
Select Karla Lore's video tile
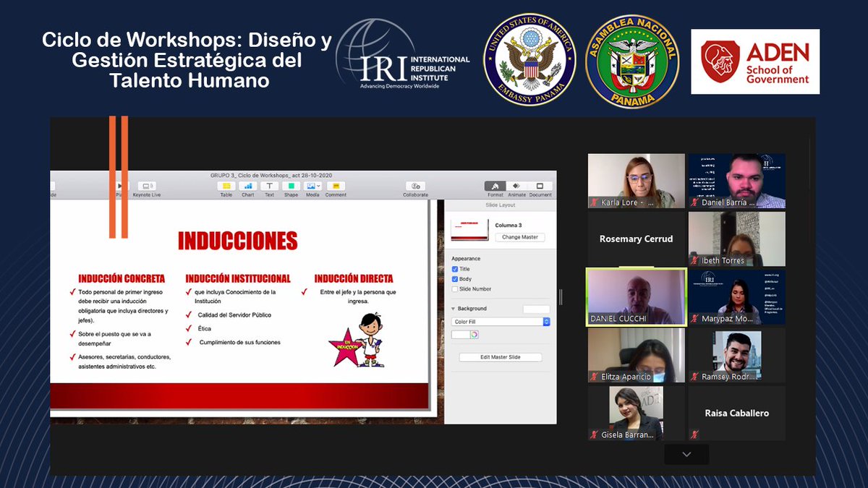pos(637,181)
